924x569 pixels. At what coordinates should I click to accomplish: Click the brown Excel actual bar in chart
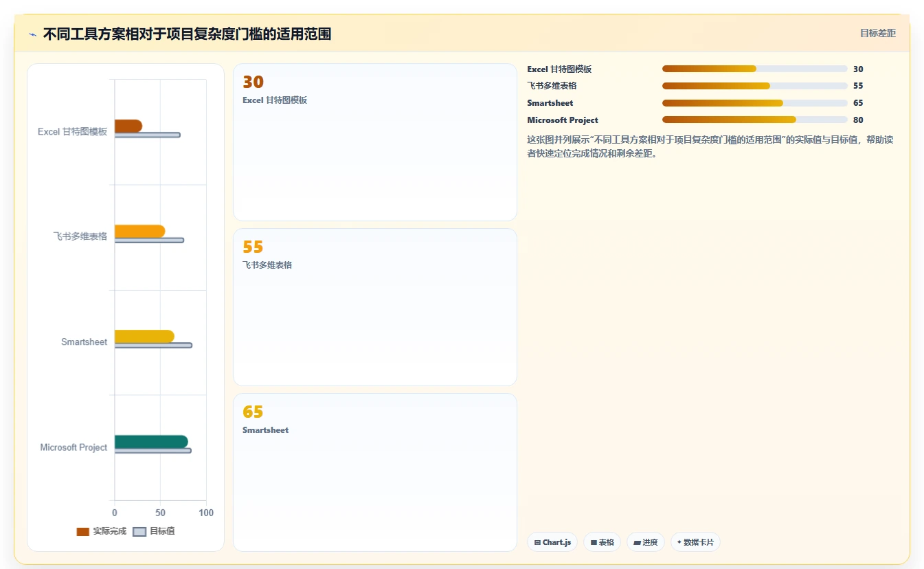pos(128,126)
